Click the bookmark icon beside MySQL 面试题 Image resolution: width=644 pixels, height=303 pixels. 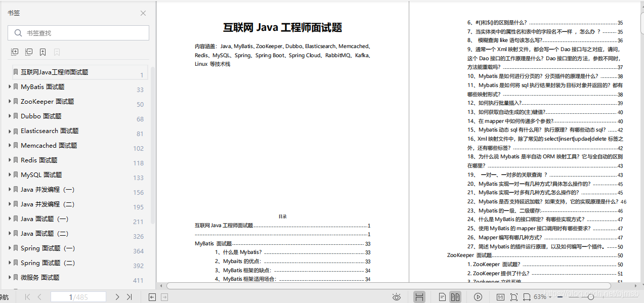[x=16, y=175]
